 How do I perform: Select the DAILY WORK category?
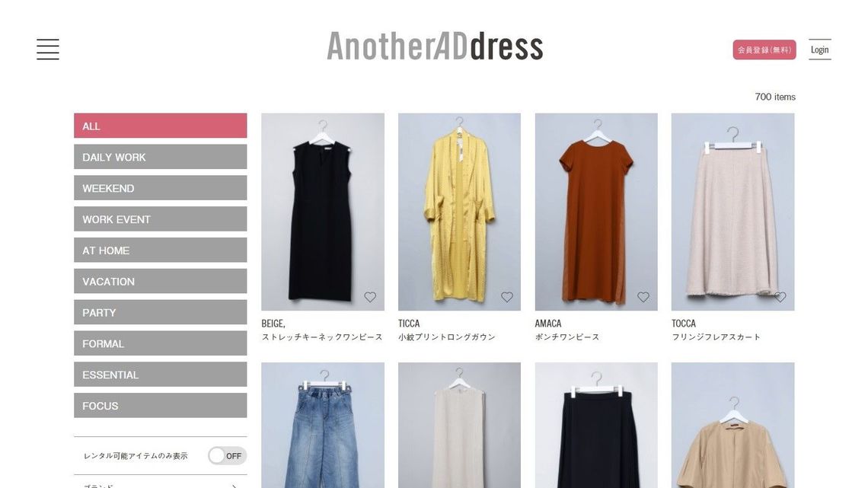(161, 157)
